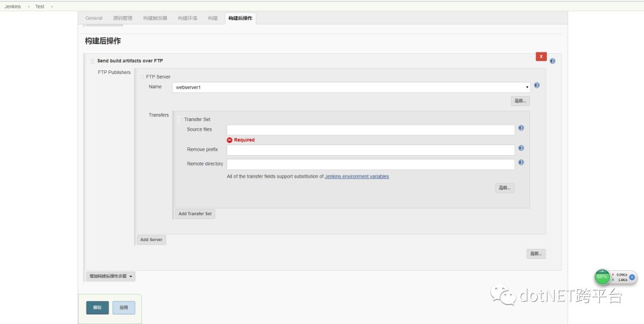Viewport: 644px width, 324px height.
Task: Focus the Remote directory input field
Action: pyautogui.click(x=370, y=165)
